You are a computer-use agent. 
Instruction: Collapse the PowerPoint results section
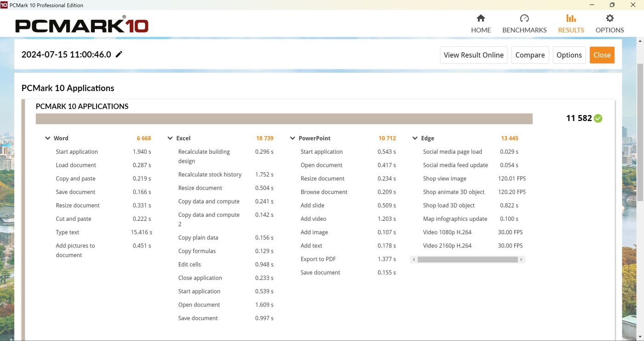292,138
